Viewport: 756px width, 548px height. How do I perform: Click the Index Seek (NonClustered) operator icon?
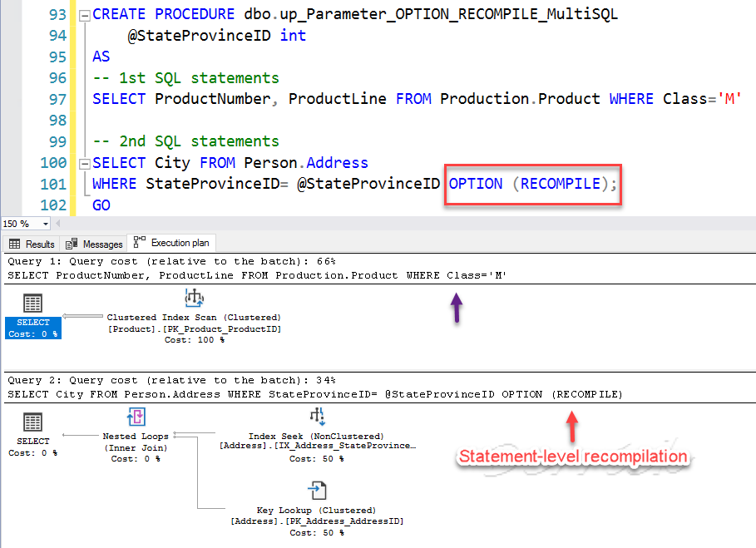click(x=316, y=416)
